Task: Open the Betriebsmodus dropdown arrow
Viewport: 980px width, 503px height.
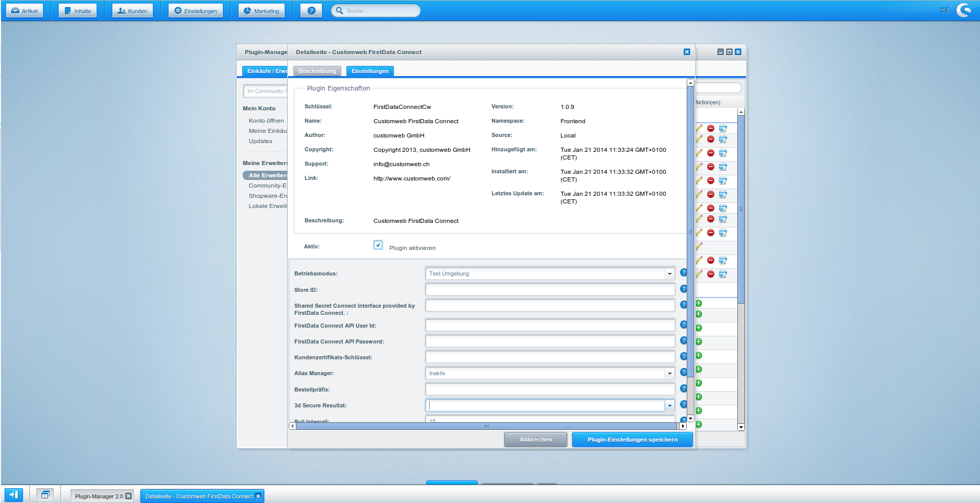Action: [x=669, y=273]
